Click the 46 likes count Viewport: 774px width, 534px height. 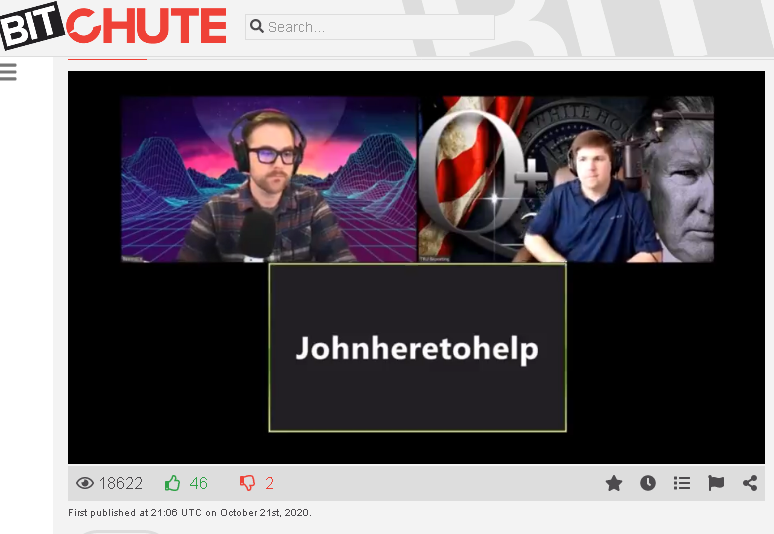coord(198,483)
